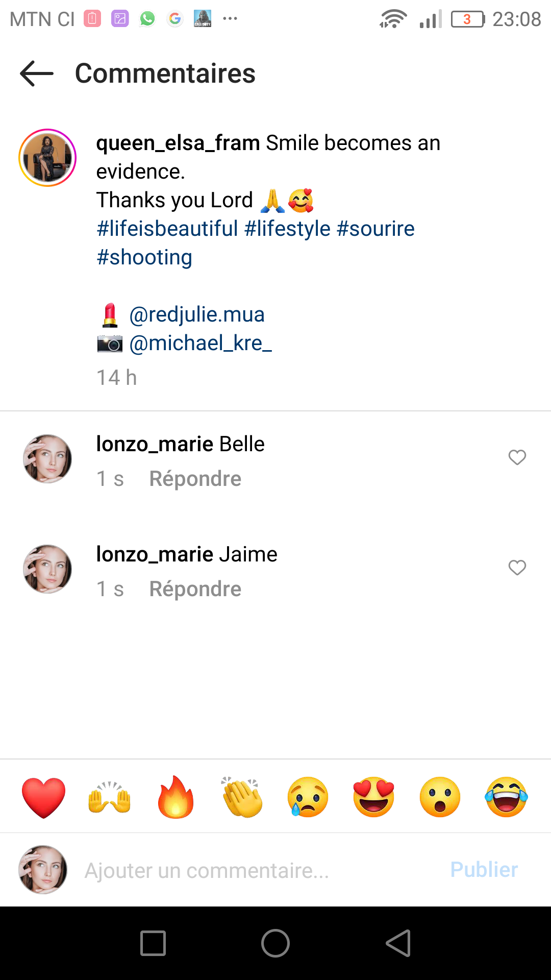Tap the back arrow beside Commentaires
The image size is (551, 980).
pos(37,73)
